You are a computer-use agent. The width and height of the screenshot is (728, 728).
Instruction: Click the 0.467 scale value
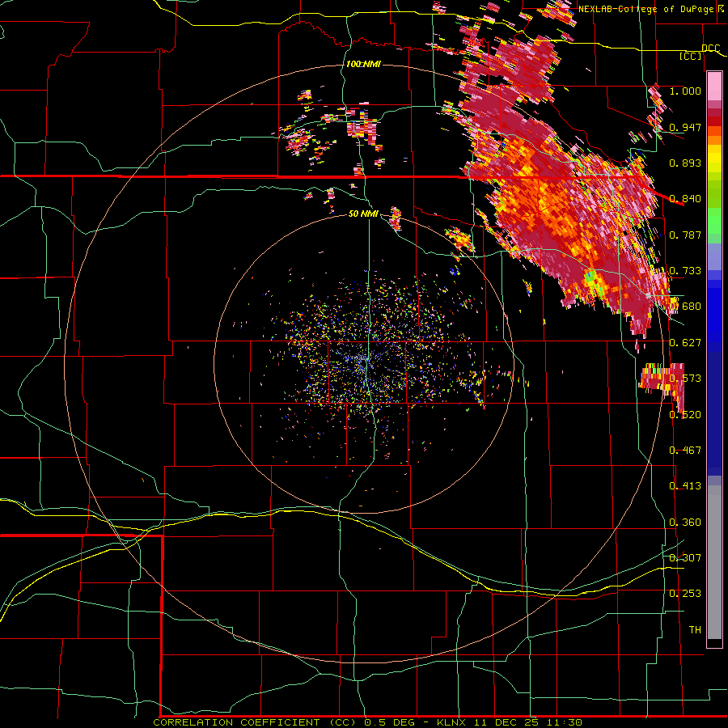click(685, 451)
